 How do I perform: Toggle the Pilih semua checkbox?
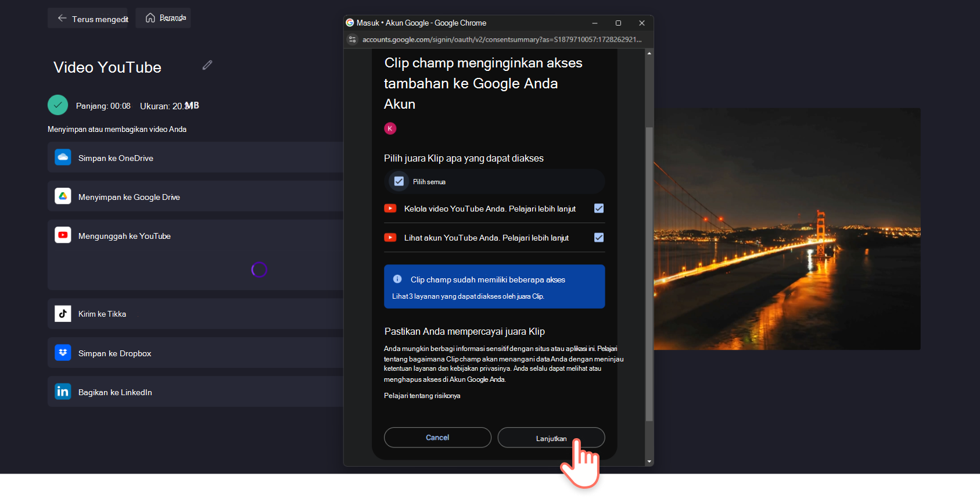pos(399,181)
